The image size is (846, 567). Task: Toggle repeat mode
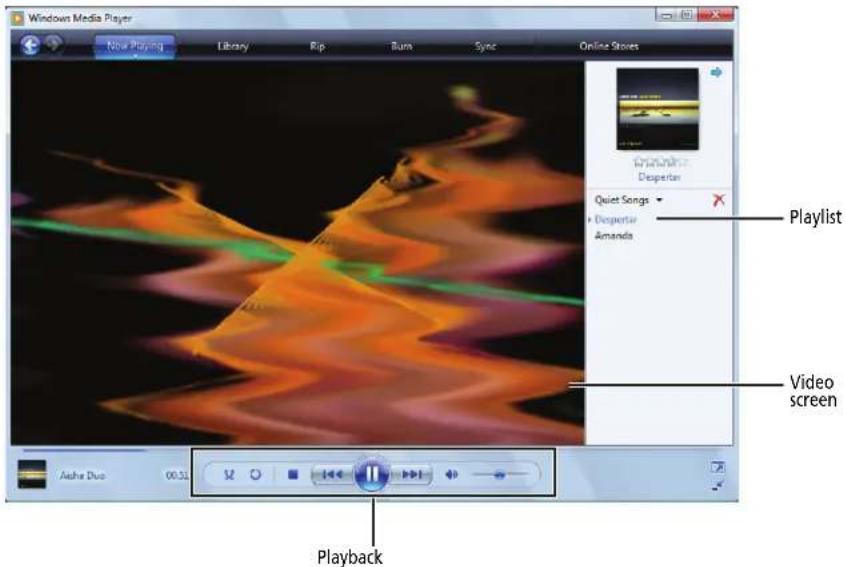(x=255, y=475)
